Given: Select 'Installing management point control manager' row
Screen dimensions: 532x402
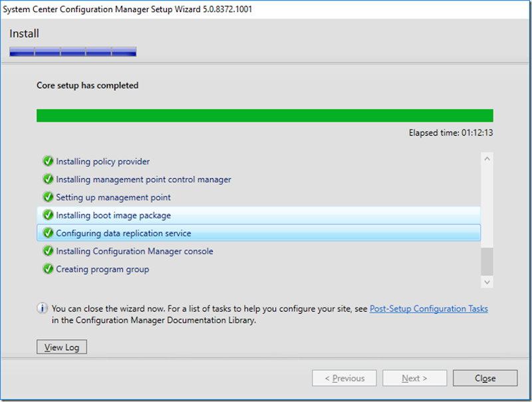Looking at the screenshot, I should 259,179.
